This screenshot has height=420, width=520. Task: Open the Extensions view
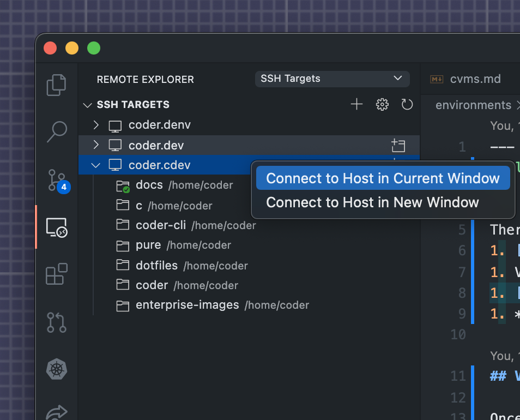(56, 274)
